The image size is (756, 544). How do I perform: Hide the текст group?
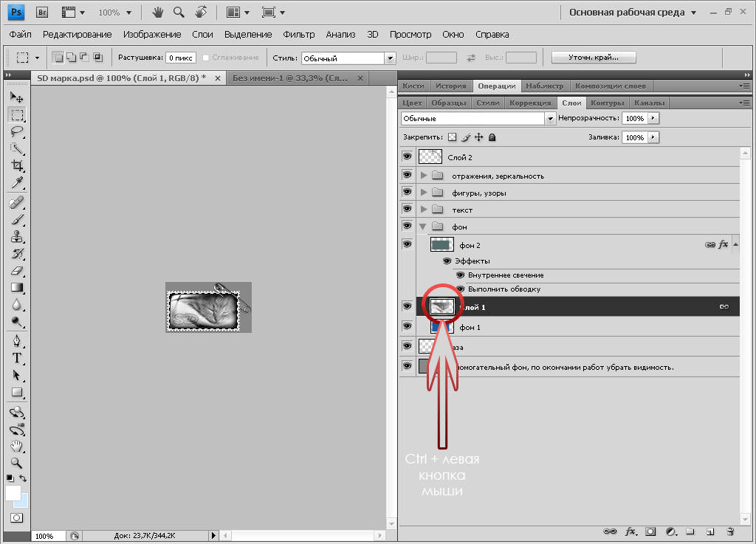[408, 209]
